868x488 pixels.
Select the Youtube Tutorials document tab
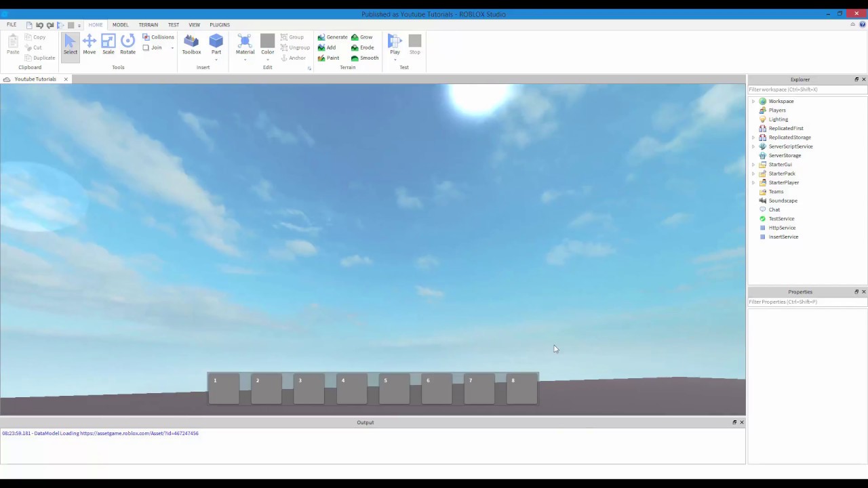pos(35,79)
